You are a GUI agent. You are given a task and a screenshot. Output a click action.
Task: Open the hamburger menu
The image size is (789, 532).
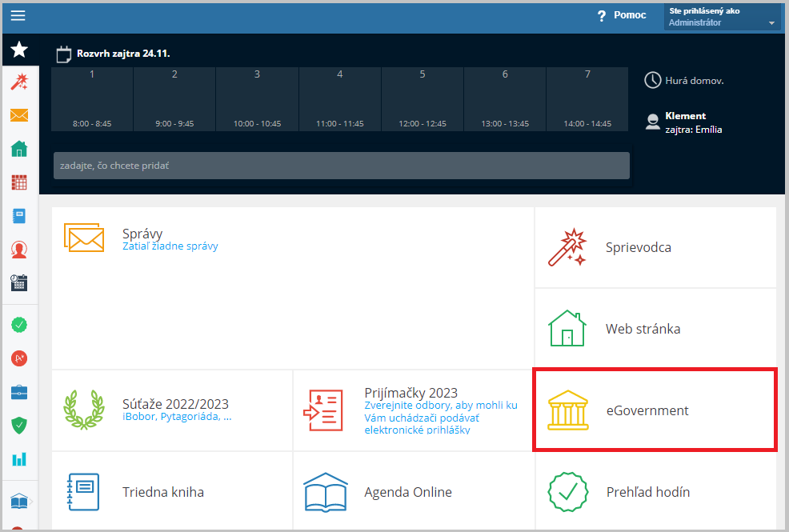pos(18,16)
